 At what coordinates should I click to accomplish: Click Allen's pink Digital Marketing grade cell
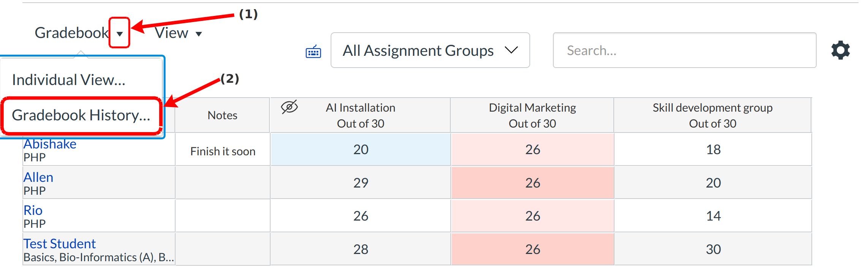(x=532, y=183)
